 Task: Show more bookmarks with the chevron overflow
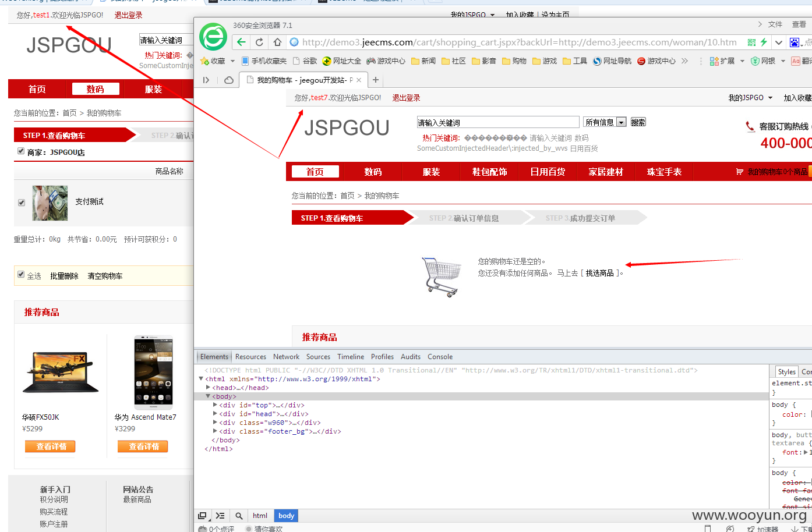[684, 61]
